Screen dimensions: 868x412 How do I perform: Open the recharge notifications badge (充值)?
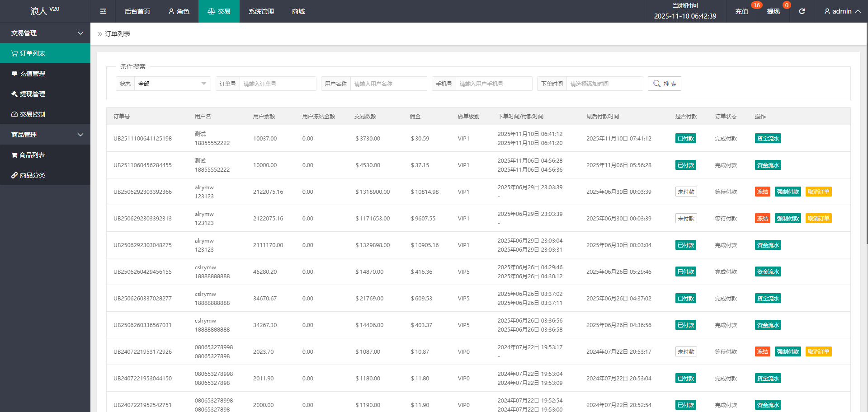pos(741,11)
